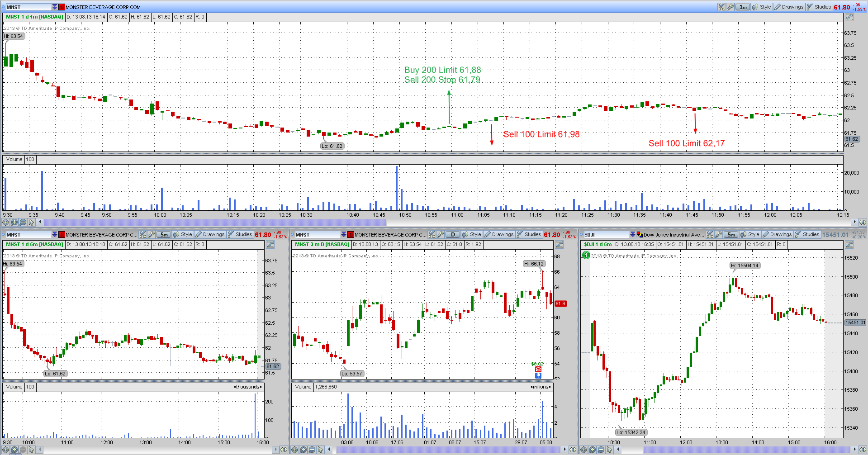Open Style dropdown in $DJI chart
868x455 pixels.
(x=750, y=235)
